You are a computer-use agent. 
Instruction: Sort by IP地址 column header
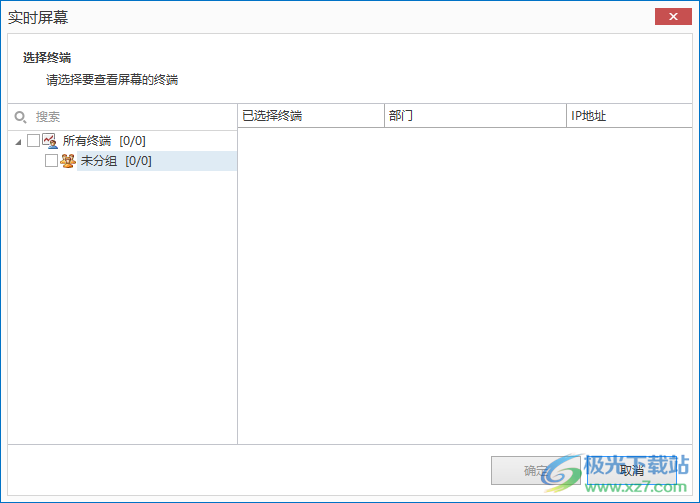[x=629, y=116]
